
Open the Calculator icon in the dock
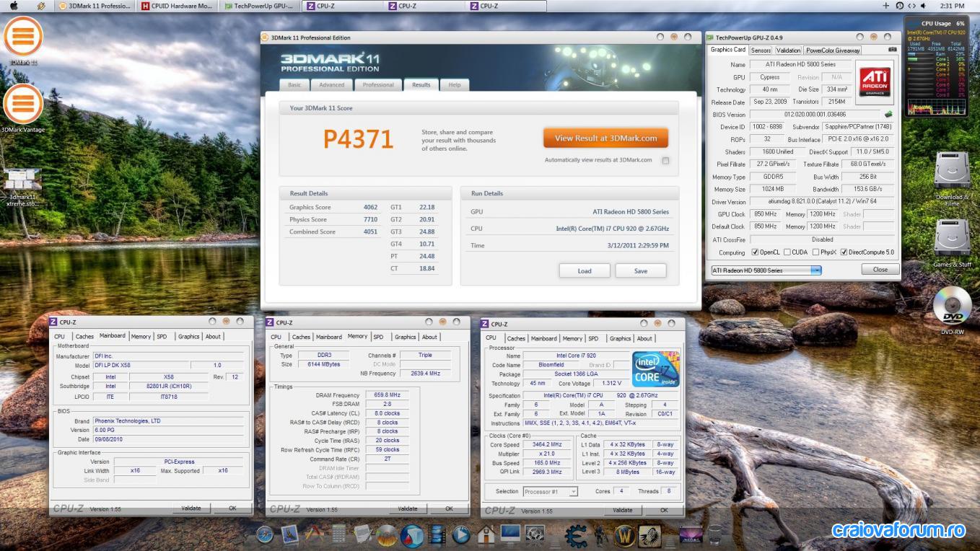[x=338, y=534]
